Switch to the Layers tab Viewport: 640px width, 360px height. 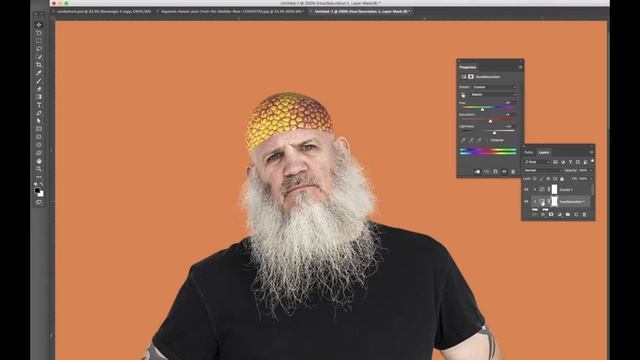[544, 152]
